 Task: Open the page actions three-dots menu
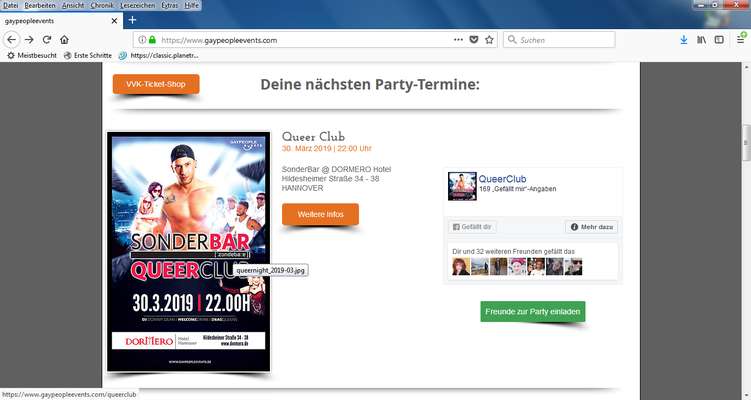tap(458, 40)
